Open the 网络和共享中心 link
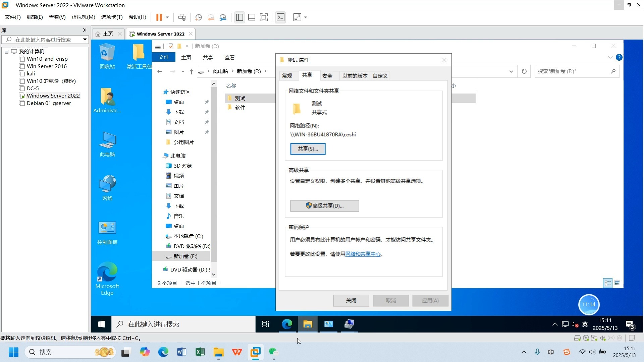Viewport: 644px width, 362px height. pyautogui.click(x=363, y=254)
